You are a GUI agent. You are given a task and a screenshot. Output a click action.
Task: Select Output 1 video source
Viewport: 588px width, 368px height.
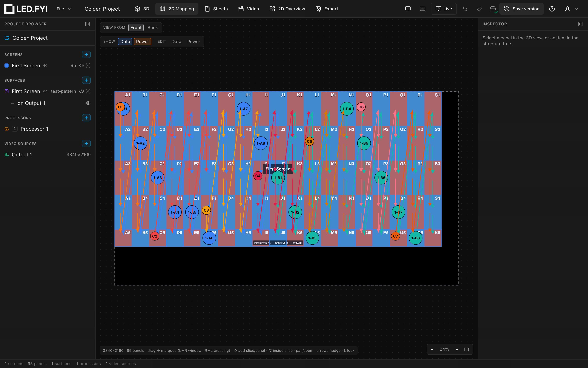click(x=48, y=155)
